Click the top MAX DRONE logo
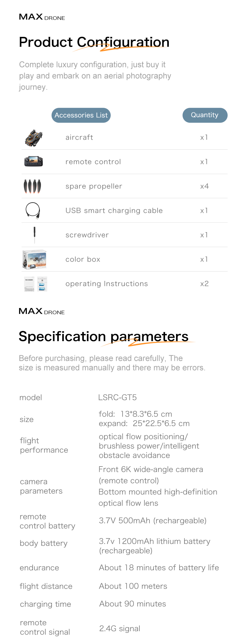This screenshot has height=644, width=247. coord(42,17)
